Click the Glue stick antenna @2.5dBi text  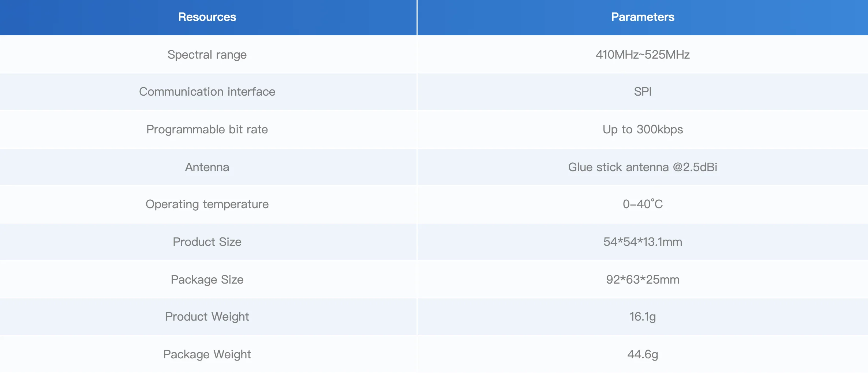tap(643, 167)
